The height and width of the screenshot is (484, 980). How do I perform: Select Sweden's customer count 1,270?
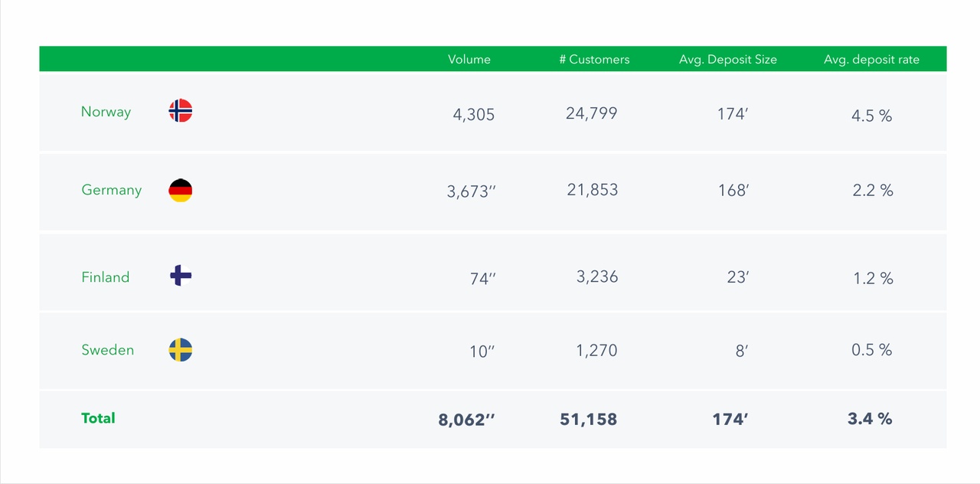tap(596, 351)
